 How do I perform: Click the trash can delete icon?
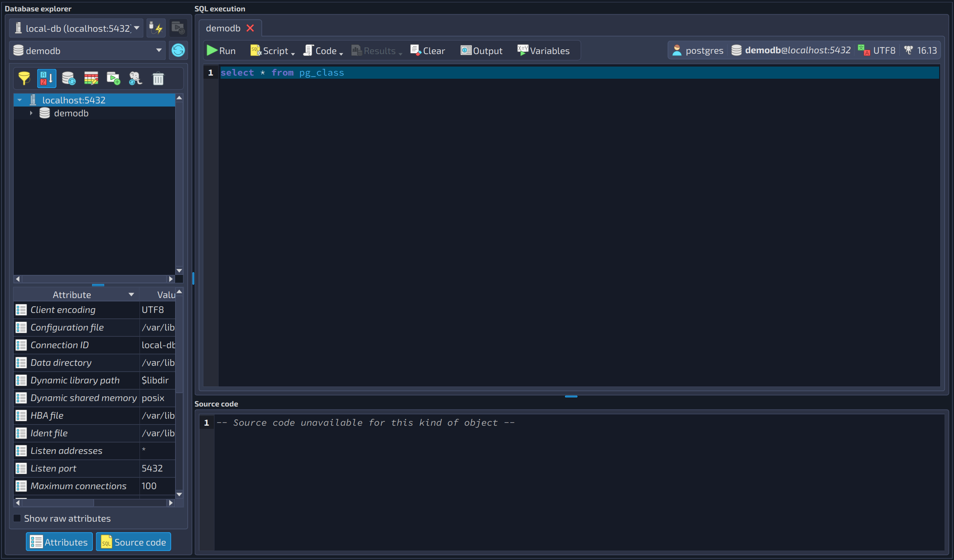[158, 79]
